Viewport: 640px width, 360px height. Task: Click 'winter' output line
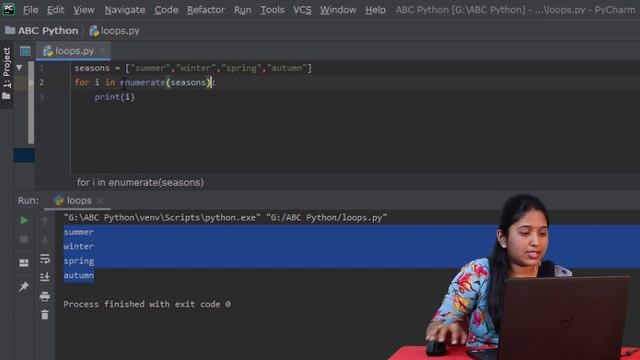point(79,246)
